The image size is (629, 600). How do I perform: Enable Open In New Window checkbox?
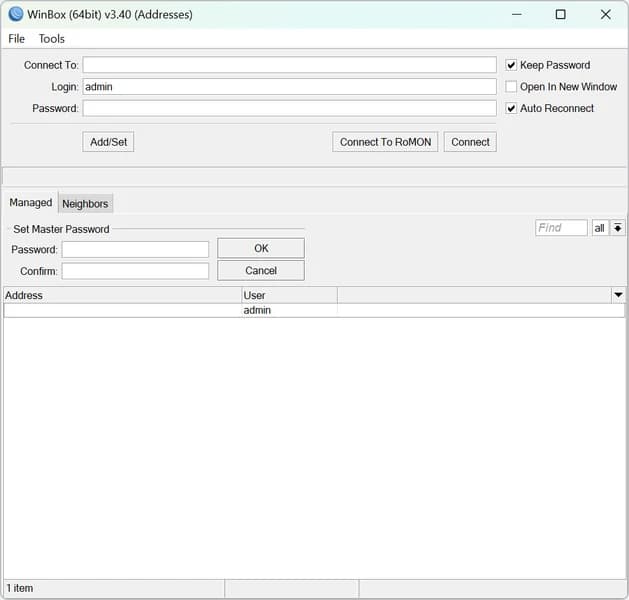[x=511, y=87]
